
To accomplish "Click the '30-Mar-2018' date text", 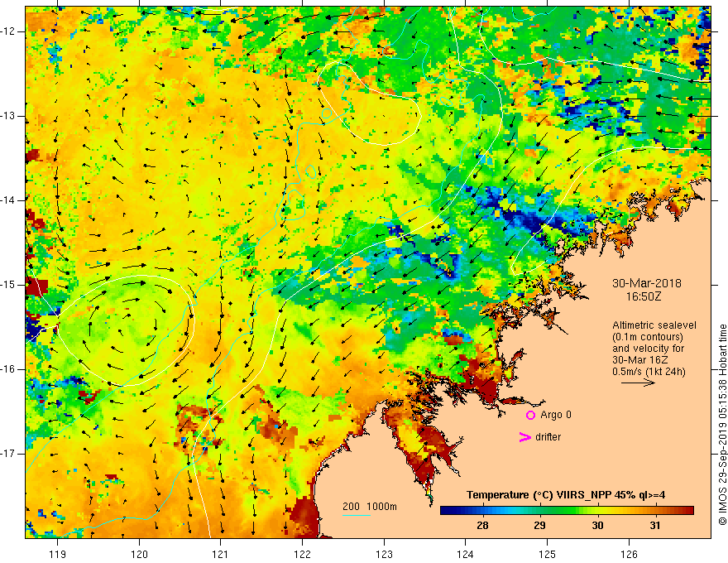I will pos(647,283).
